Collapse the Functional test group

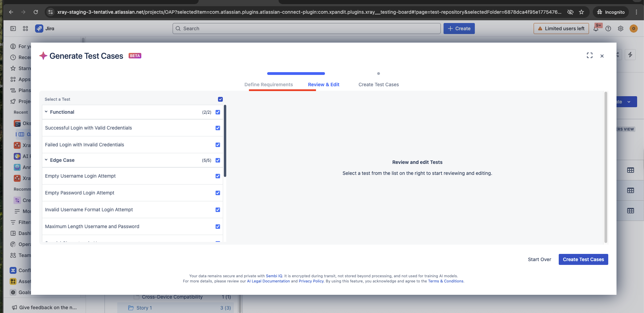click(x=46, y=112)
